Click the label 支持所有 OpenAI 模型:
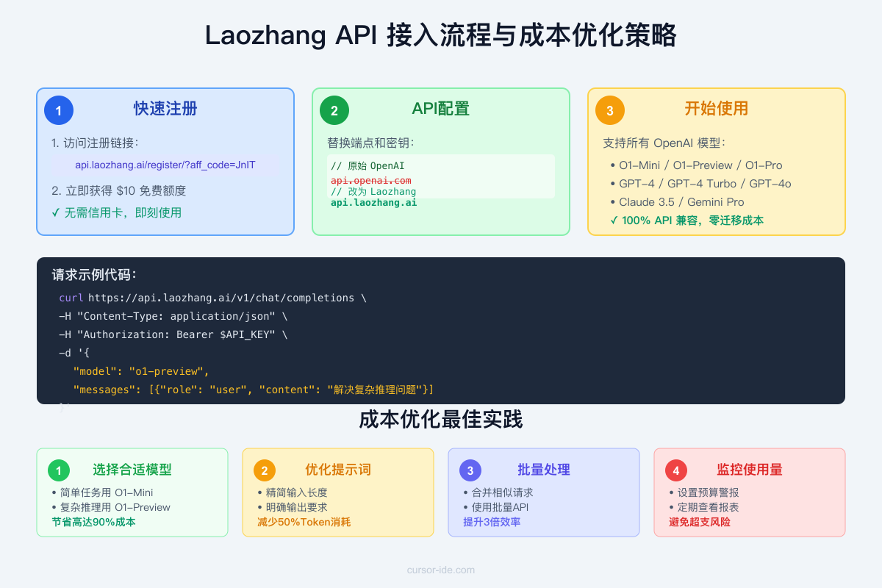 tap(664, 143)
